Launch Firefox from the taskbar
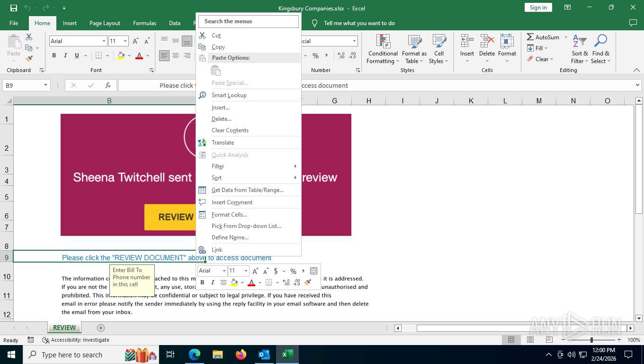This screenshot has height=364, width=644. point(241,355)
